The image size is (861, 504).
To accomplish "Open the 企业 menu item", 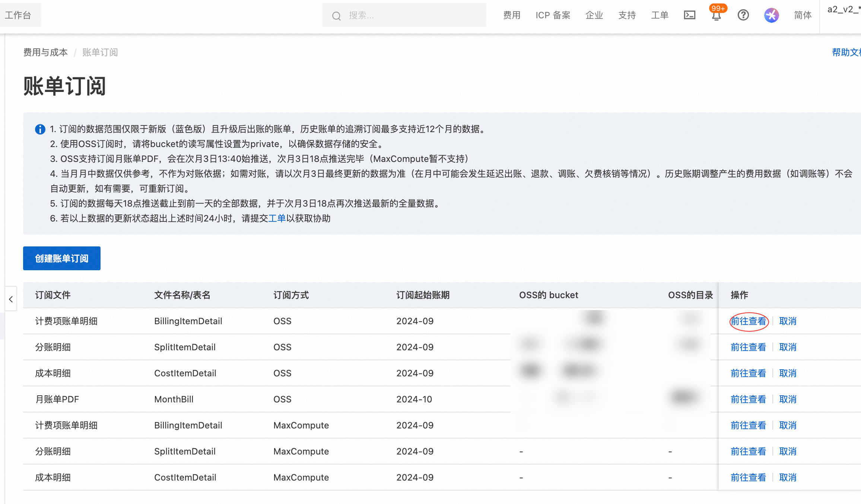I will [x=594, y=15].
